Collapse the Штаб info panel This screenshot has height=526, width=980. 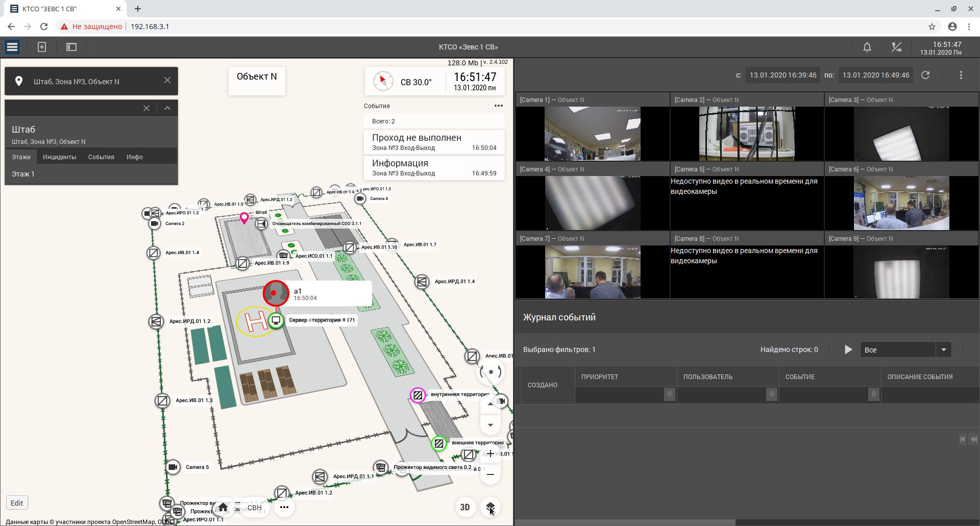click(x=167, y=108)
